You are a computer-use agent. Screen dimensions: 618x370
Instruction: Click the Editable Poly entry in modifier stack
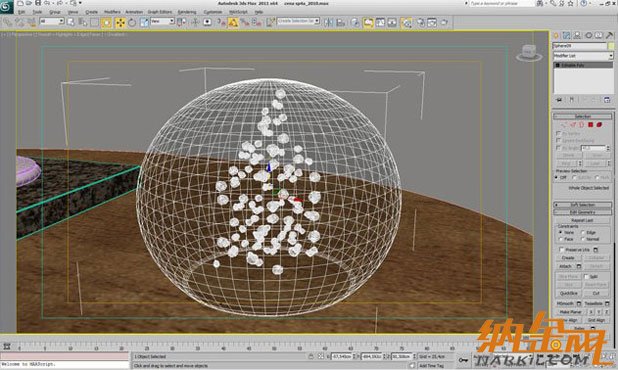[583, 65]
